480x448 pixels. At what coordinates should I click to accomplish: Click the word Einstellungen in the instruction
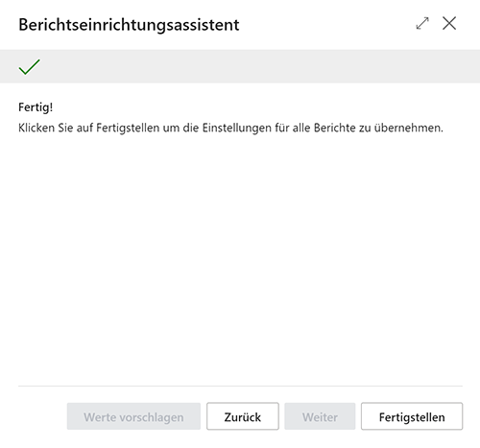236,128
